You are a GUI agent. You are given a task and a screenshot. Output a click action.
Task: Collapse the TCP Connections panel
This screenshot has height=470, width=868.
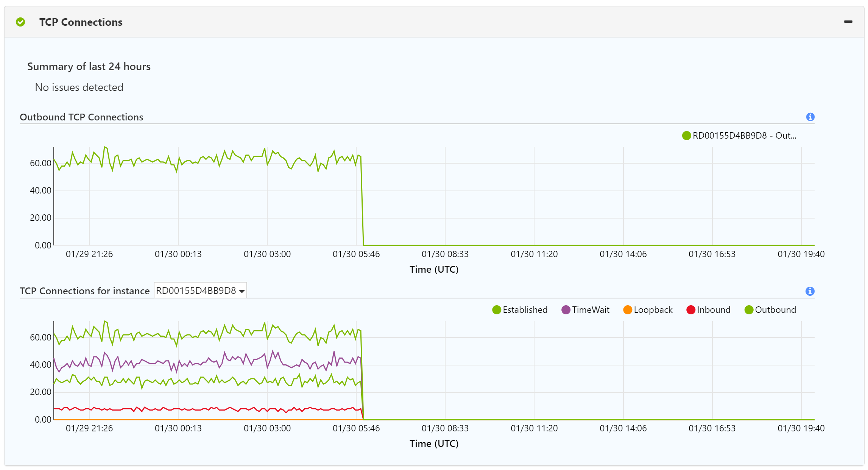(848, 22)
